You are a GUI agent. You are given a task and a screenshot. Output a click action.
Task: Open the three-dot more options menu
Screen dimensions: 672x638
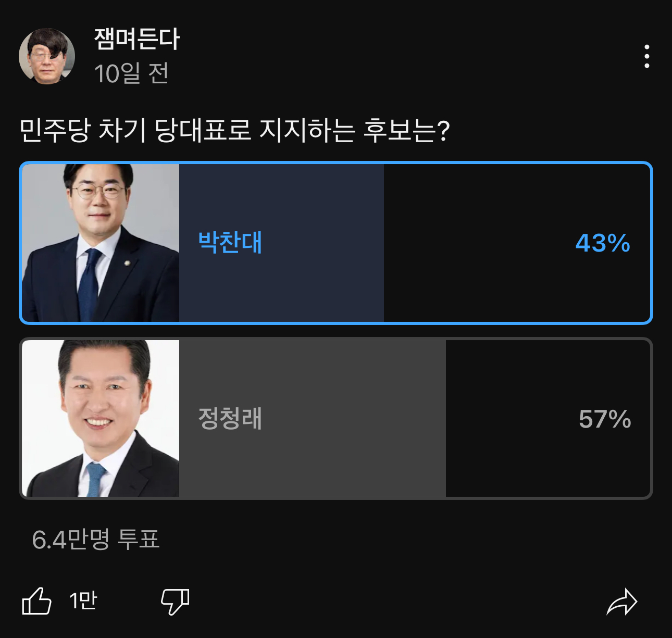click(x=646, y=56)
